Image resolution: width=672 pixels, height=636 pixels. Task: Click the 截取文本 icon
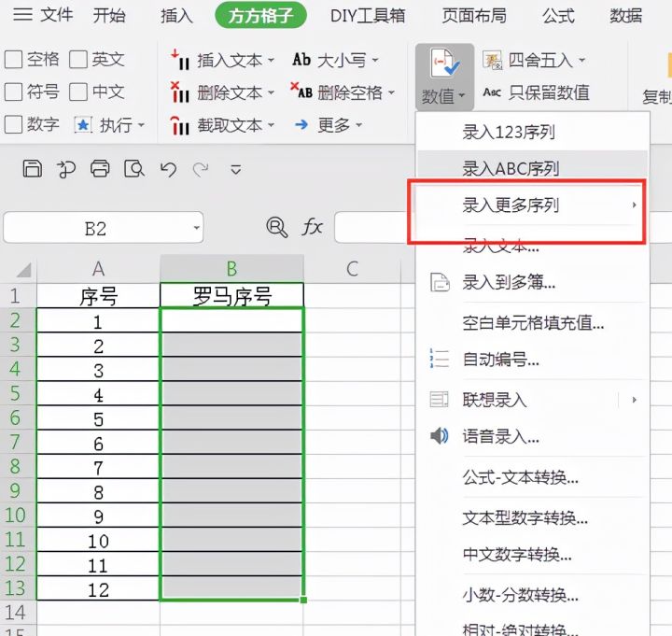click(180, 125)
